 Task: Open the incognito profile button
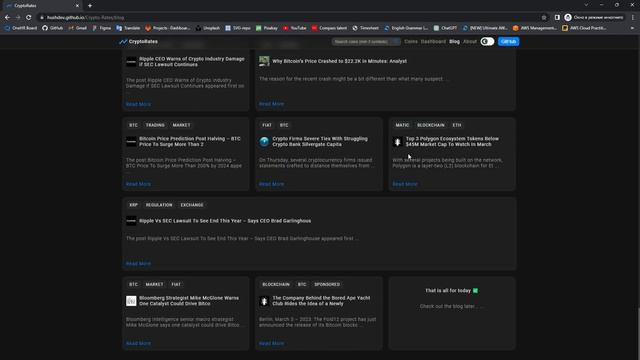(594, 18)
